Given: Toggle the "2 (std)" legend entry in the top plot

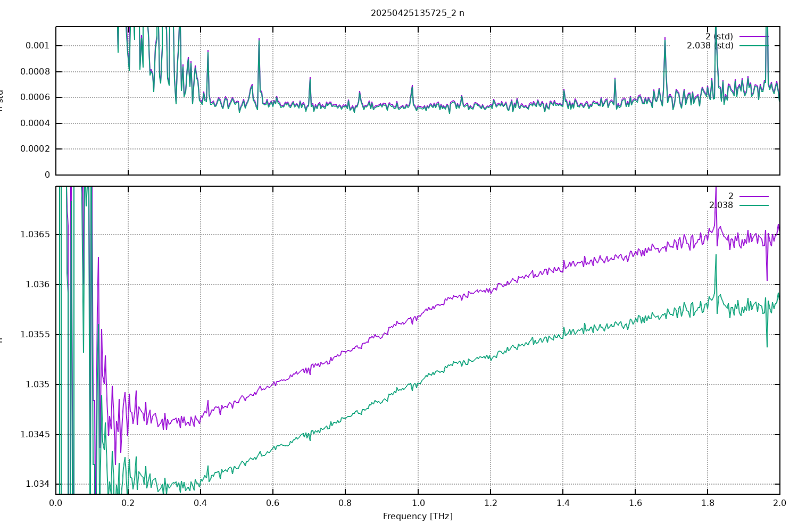Looking at the screenshot, I should click(x=719, y=36).
